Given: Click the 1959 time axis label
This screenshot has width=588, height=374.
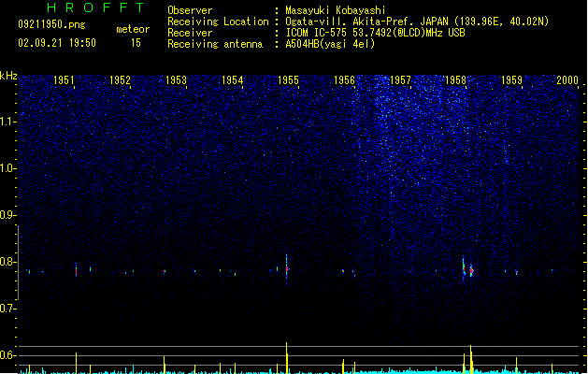Looking at the screenshot, I should coord(512,79).
